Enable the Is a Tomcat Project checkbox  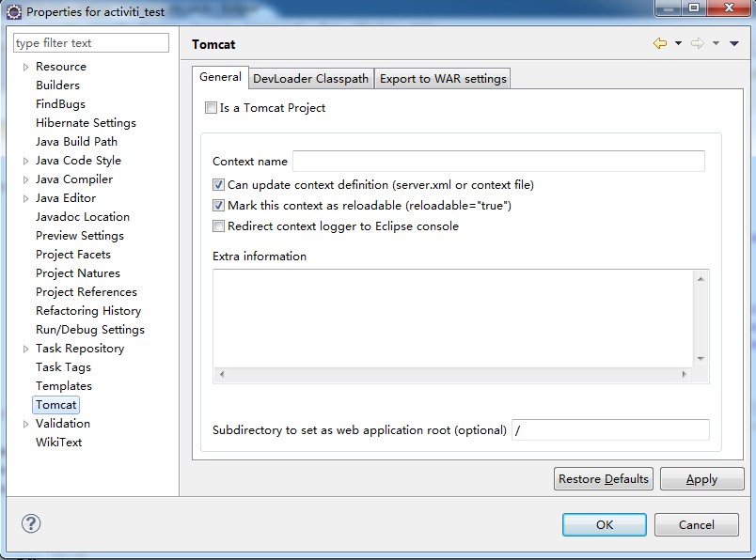211,107
